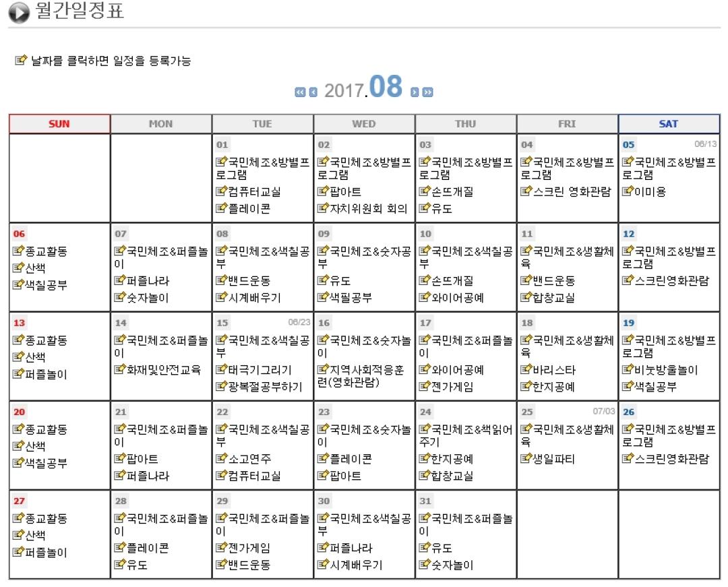Open 젠가게임 entry on day 17
This screenshot has width=728, height=587.
point(453,387)
